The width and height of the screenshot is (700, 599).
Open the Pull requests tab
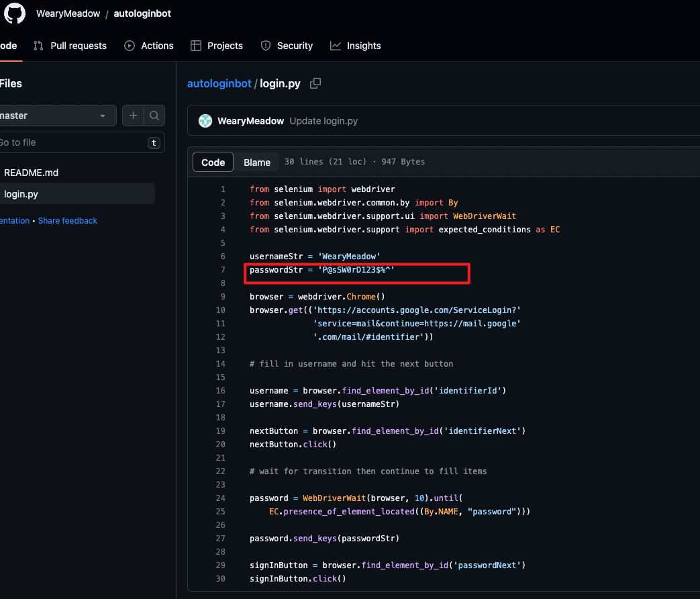pyautogui.click(x=70, y=46)
